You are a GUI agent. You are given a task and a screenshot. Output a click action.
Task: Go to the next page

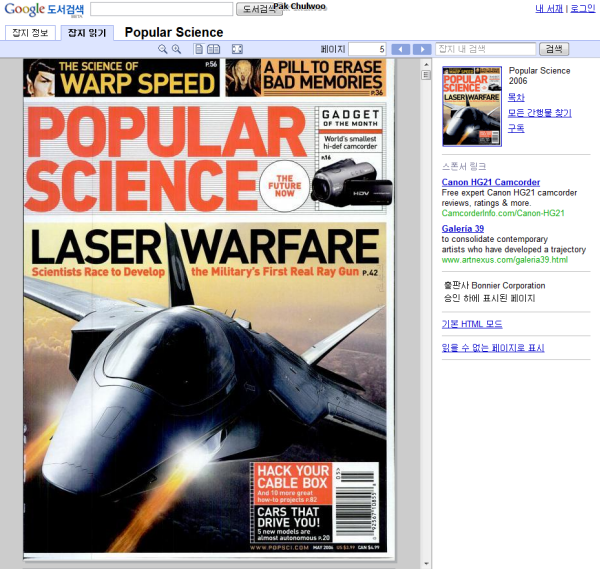pos(422,49)
